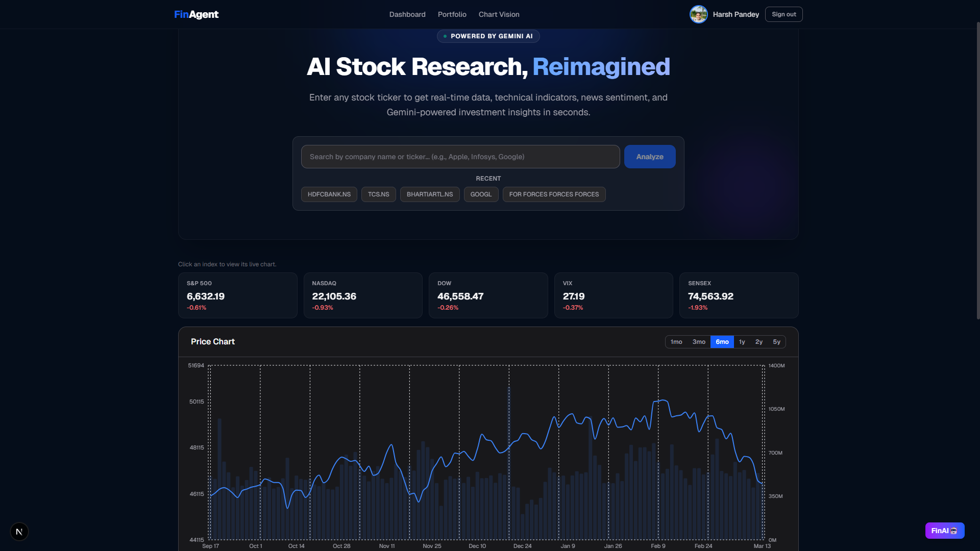Select 3mo chart range

(x=699, y=342)
